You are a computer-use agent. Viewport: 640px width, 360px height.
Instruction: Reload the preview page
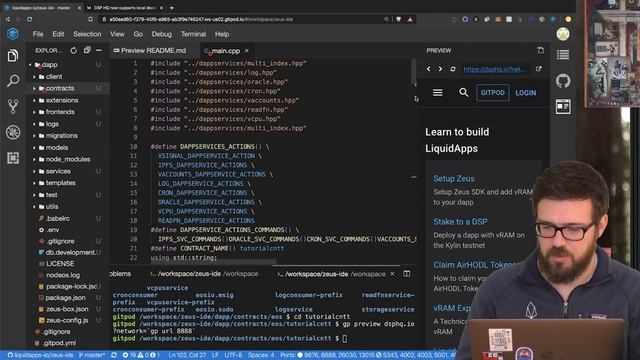(453, 69)
